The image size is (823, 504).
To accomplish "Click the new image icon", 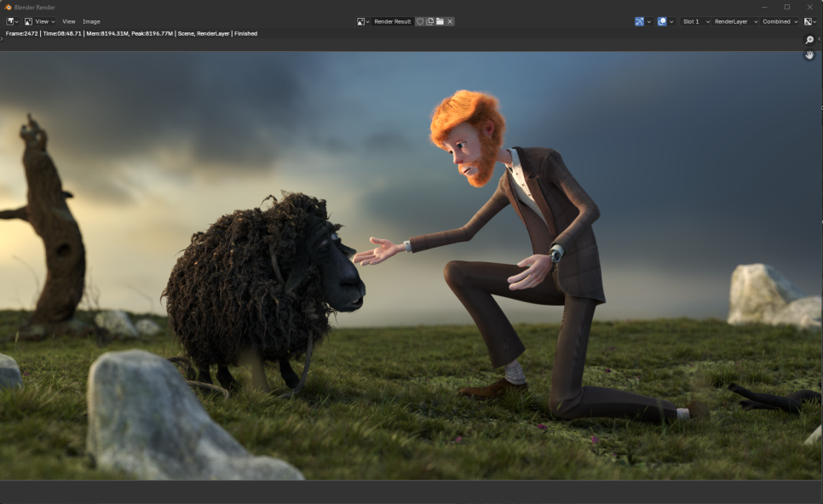I will point(430,21).
